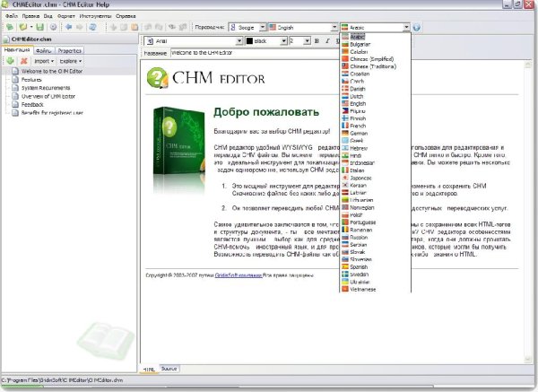Click the blue globe translate icon
This screenshot has width=538, height=392.
[417, 27]
